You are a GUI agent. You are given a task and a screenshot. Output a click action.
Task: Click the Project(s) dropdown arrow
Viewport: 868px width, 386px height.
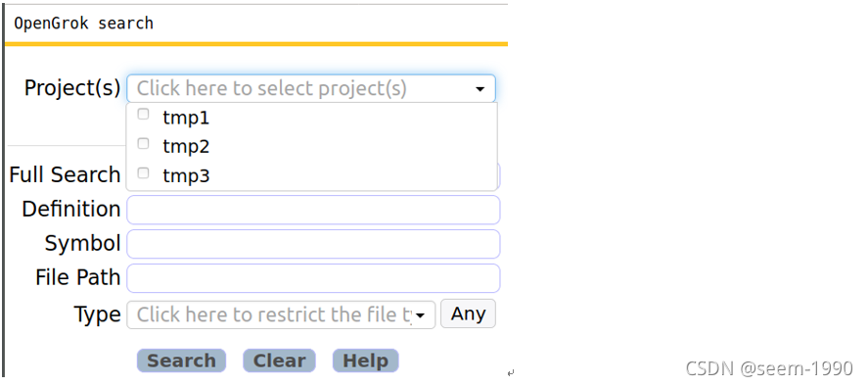480,89
